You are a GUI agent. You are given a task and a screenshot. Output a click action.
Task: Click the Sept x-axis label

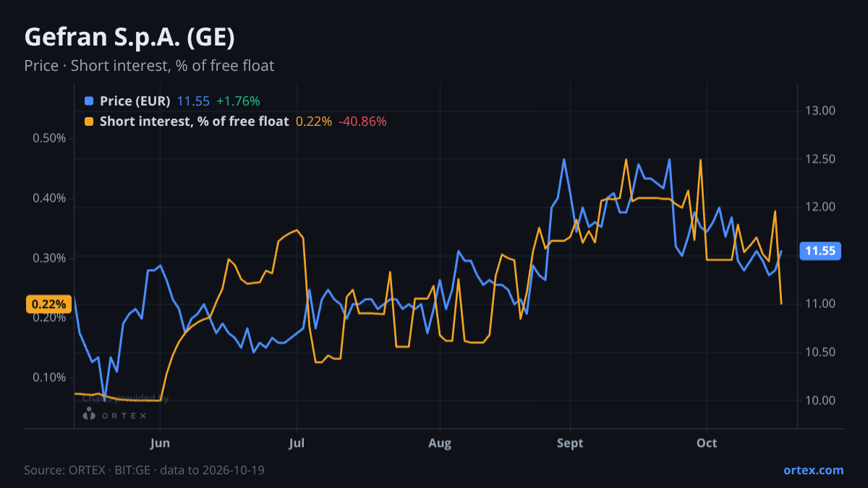pos(571,443)
